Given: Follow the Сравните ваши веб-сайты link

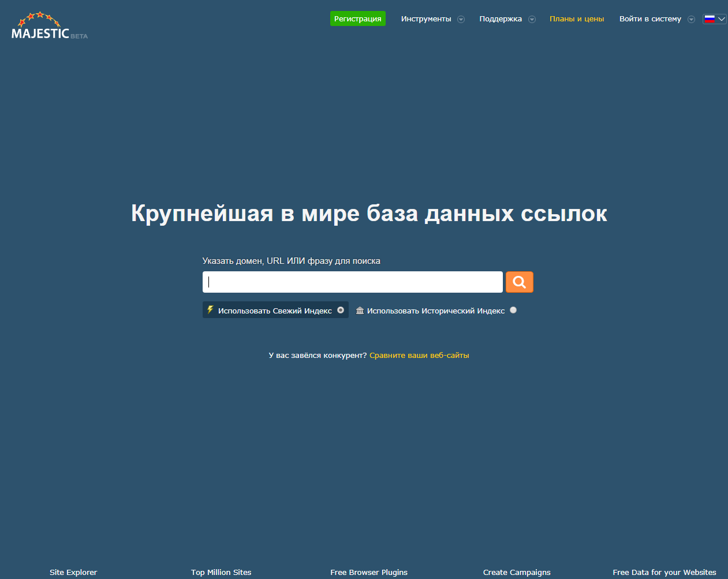Looking at the screenshot, I should coord(419,356).
